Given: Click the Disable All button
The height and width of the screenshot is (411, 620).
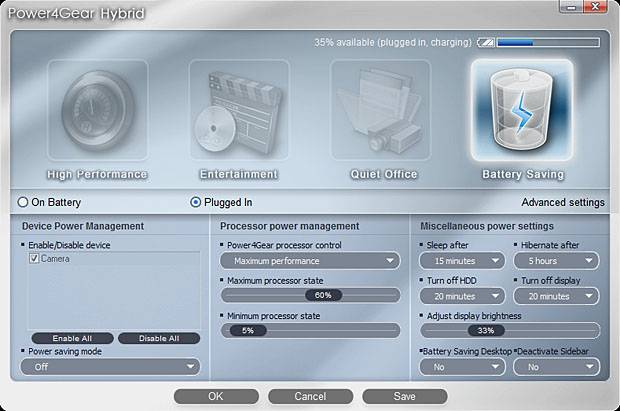Looking at the screenshot, I should click(x=159, y=338).
